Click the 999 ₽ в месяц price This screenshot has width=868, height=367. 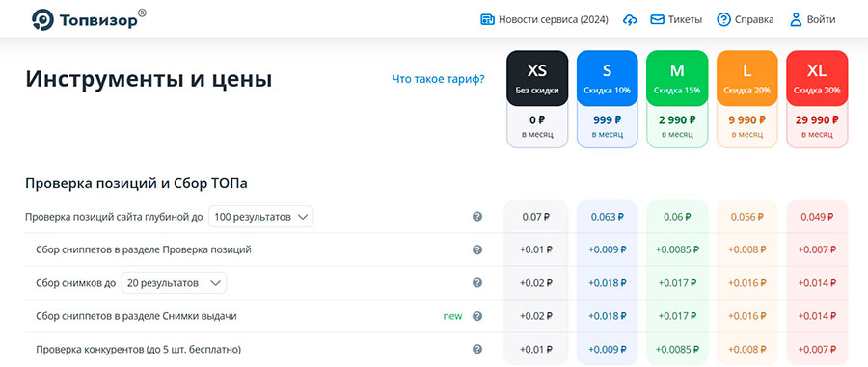608,126
